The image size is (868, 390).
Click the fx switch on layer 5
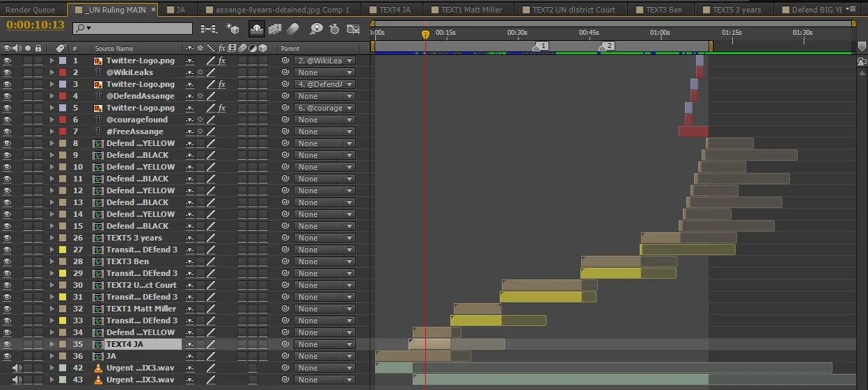[x=222, y=108]
